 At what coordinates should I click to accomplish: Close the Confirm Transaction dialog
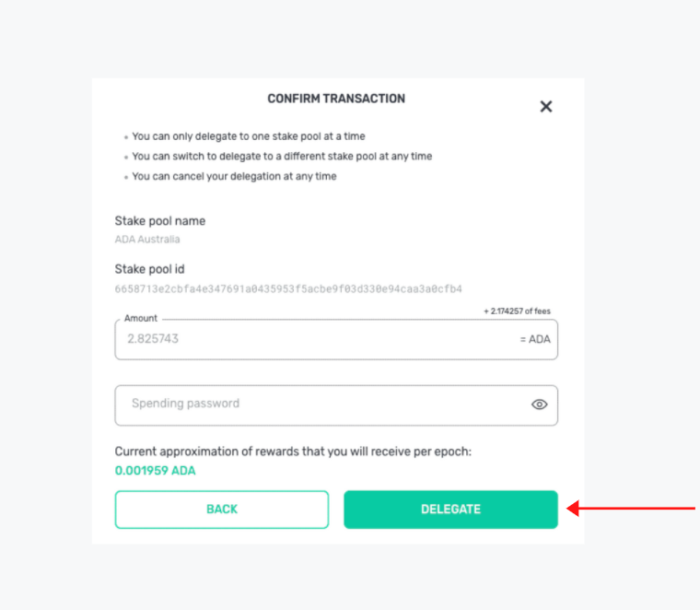pos(546,106)
